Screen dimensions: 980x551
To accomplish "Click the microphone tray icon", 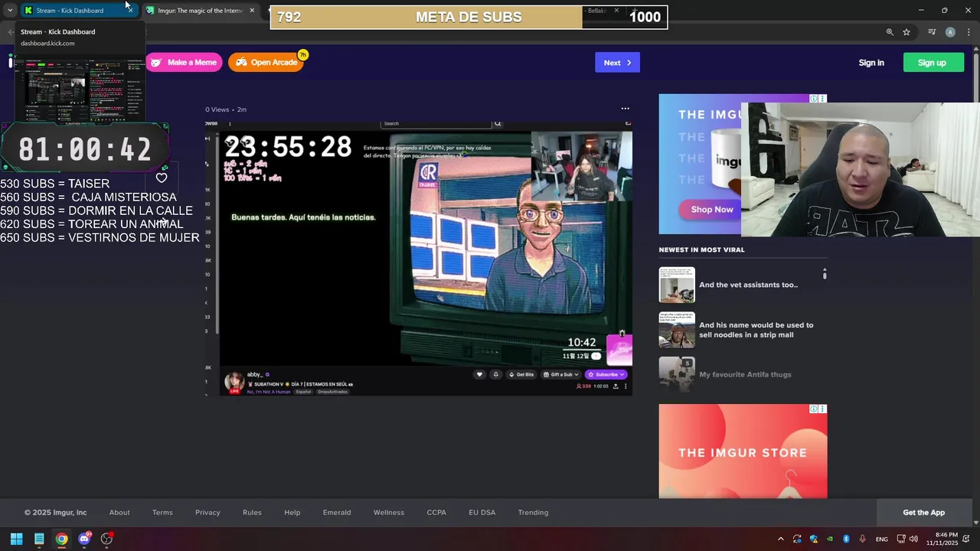I will pyautogui.click(x=862, y=539).
